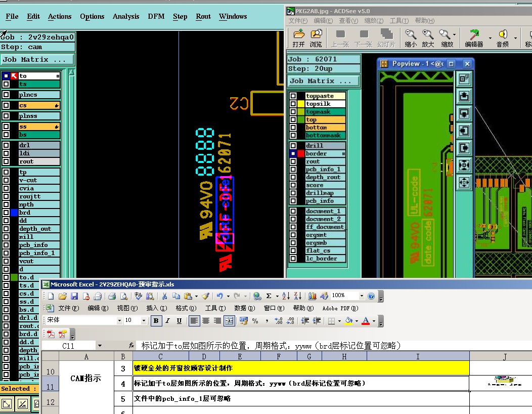Click Excel Print Preview icon
Image resolution: width=532 pixels, height=414 pixels.
pyautogui.click(x=124, y=296)
